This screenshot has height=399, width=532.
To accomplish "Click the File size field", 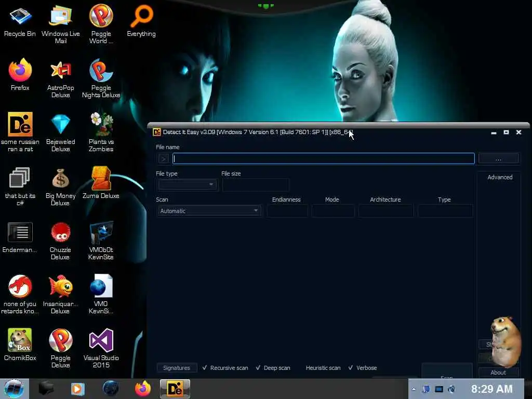I will pyautogui.click(x=256, y=185).
